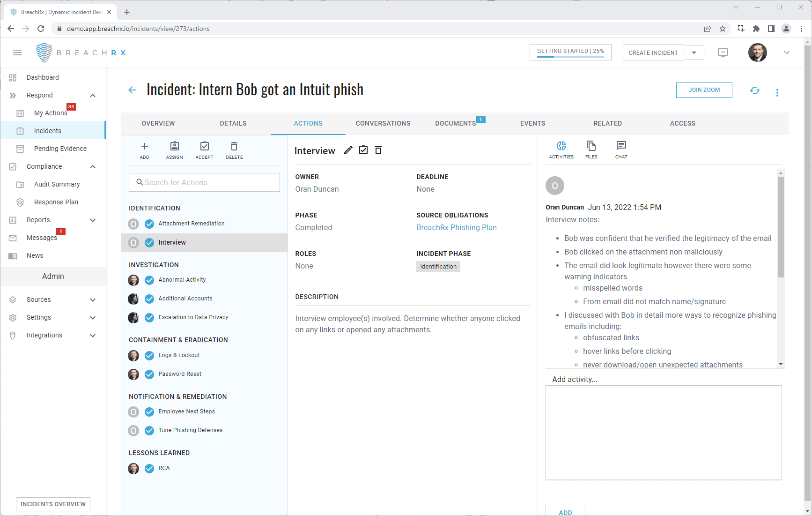Click the Search for Actions field
The height and width of the screenshot is (516, 812).
[x=204, y=182]
